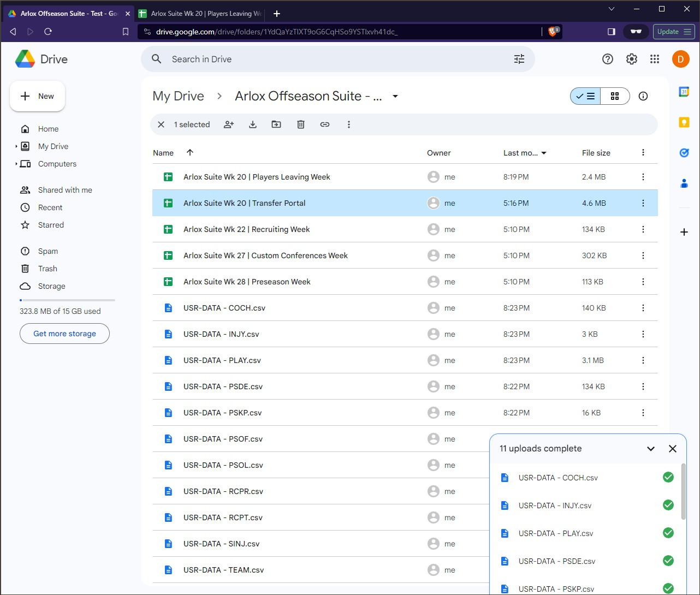The height and width of the screenshot is (595, 700).
Task: Click the Get more storage button
Action: [x=64, y=334]
